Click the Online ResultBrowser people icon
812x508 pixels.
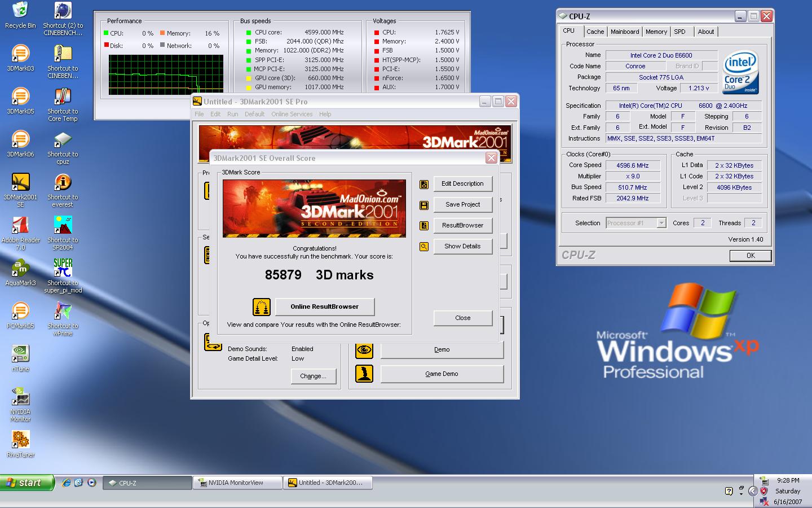tap(261, 307)
